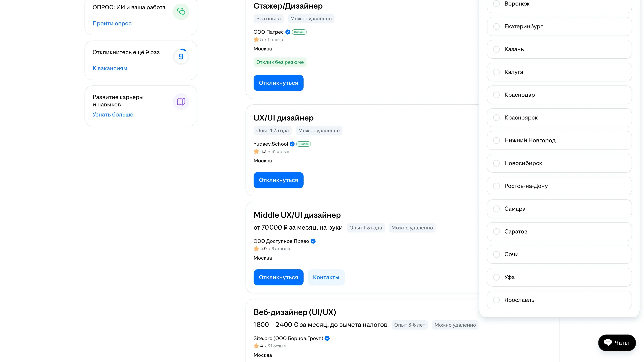
Task: Select the Казань city radio button
Action: (496, 49)
